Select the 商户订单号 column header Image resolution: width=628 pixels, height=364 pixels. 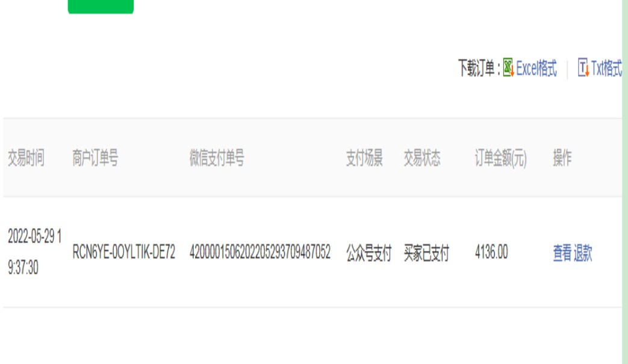coord(95,158)
